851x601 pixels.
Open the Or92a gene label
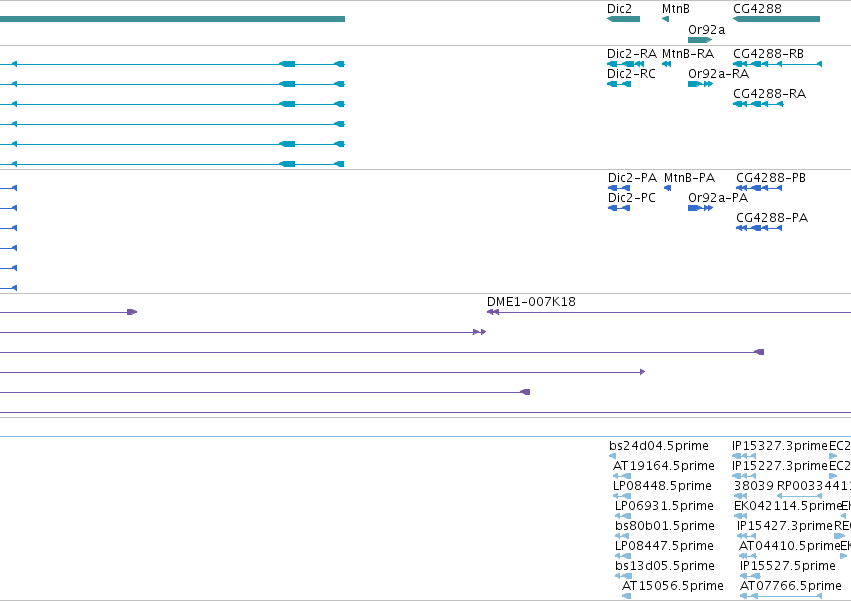[x=706, y=30]
